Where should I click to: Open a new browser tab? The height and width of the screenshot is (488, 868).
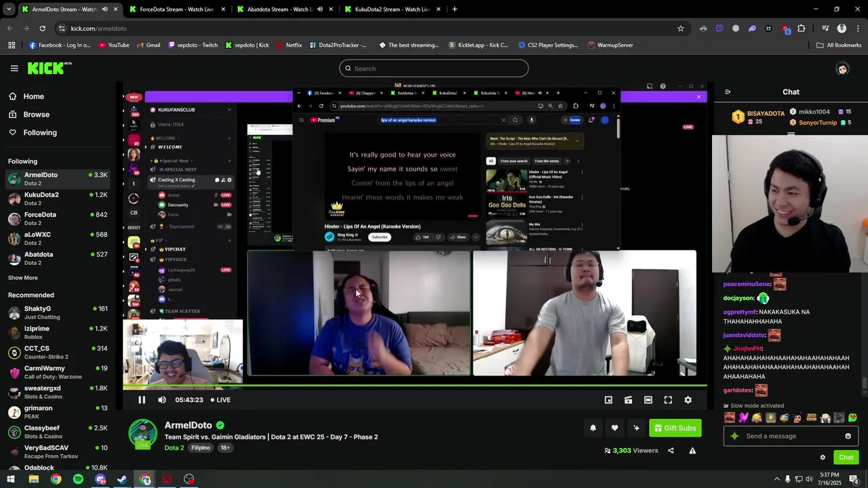click(454, 9)
